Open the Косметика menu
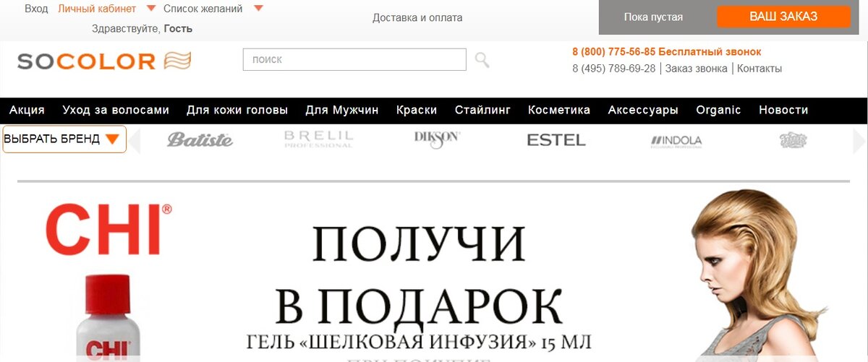The image size is (868, 362). tap(559, 110)
